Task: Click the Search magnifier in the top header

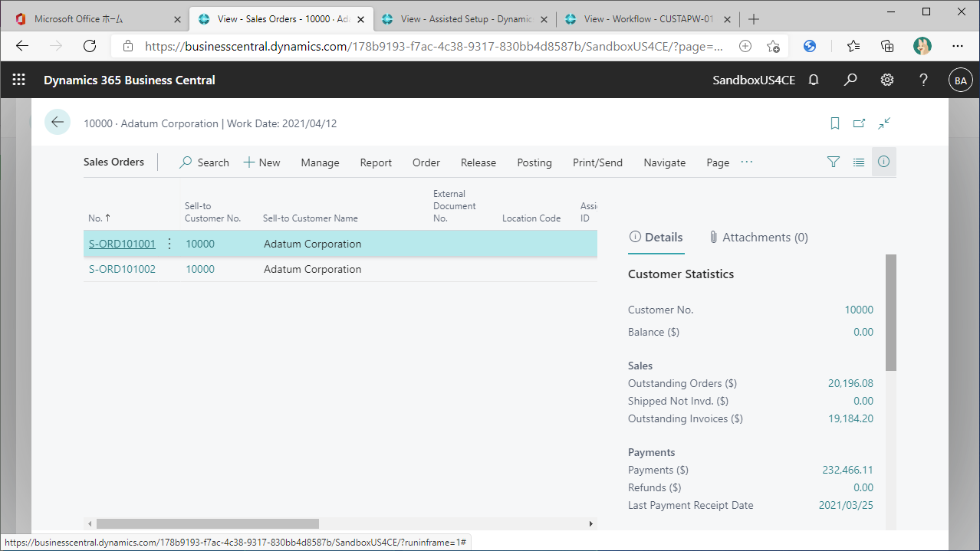Action: click(850, 80)
